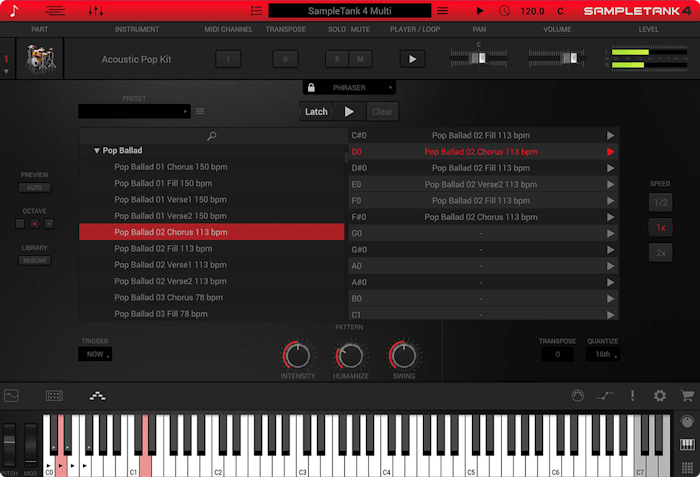
Task: Collapse the Pop Ballad folder
Action: pos(96,151)
